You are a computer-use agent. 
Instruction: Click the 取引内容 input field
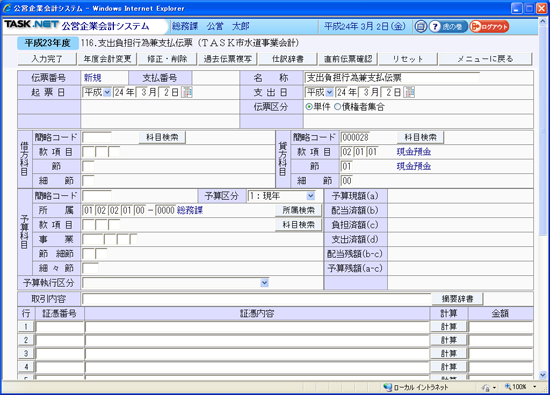(256, 299)
